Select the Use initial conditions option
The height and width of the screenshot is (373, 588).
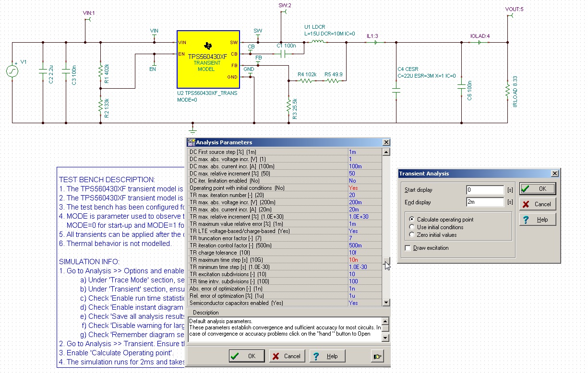412,226
